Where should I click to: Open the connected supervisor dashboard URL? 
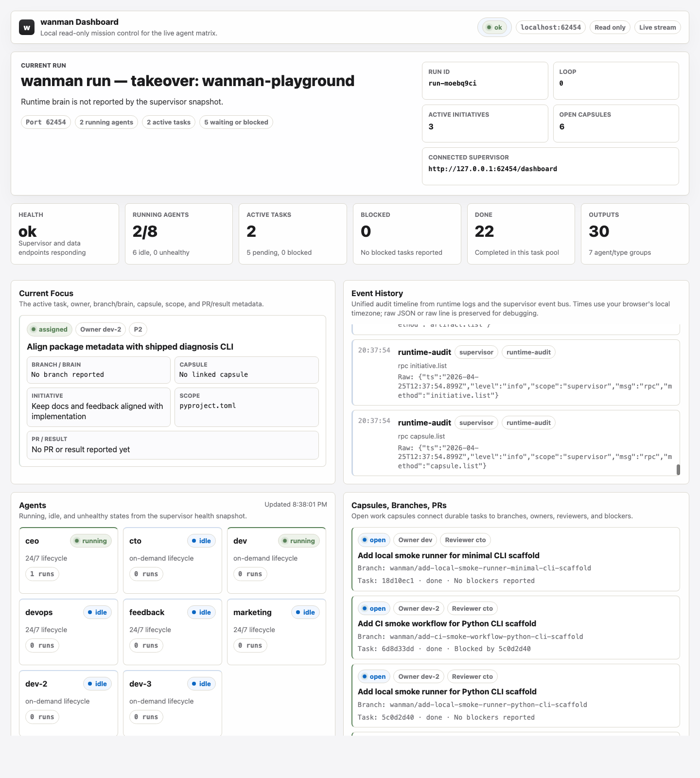492,169
